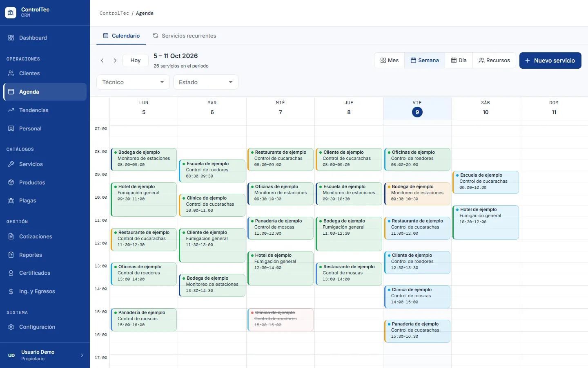The width and height of the screenshot is (588, 368).
Task: Expand the Estado filter dropdown
Action: [x=206, y=82]
